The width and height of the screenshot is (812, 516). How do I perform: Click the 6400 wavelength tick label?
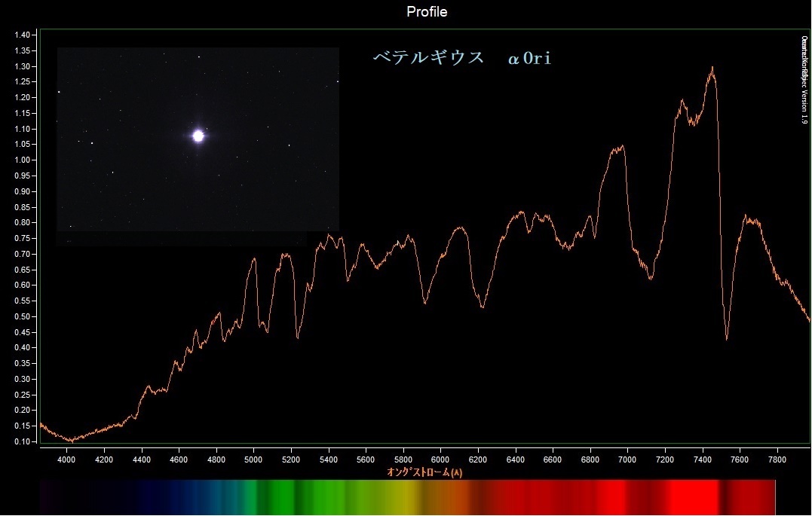pos(515,460)
